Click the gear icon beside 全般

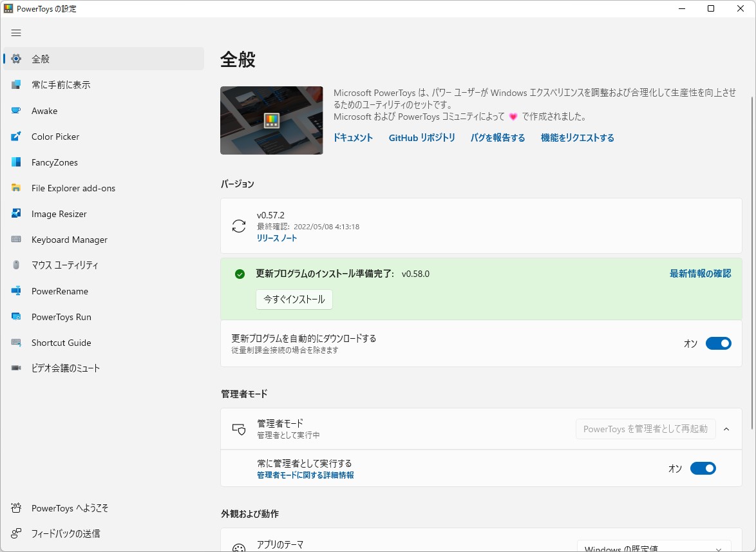pos(16,59)
